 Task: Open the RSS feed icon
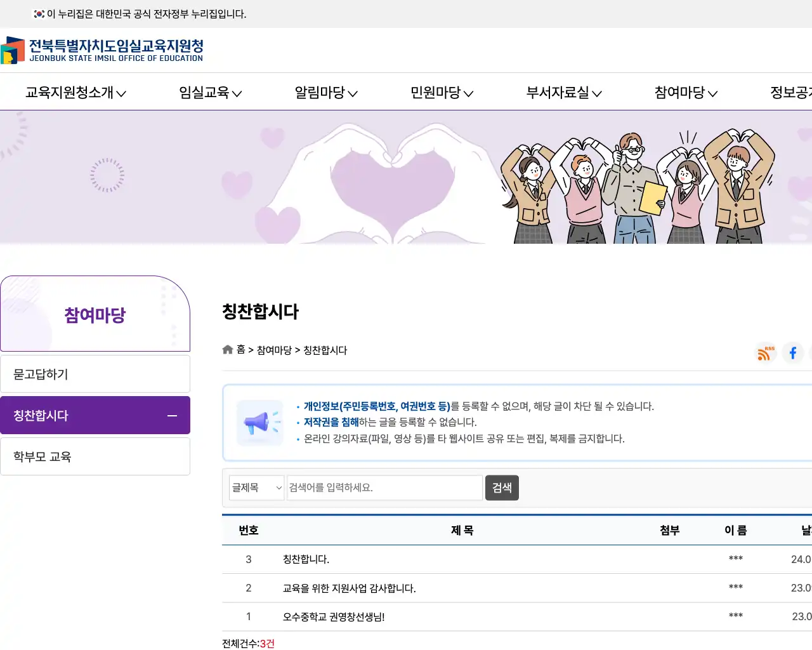click(765, 353)
